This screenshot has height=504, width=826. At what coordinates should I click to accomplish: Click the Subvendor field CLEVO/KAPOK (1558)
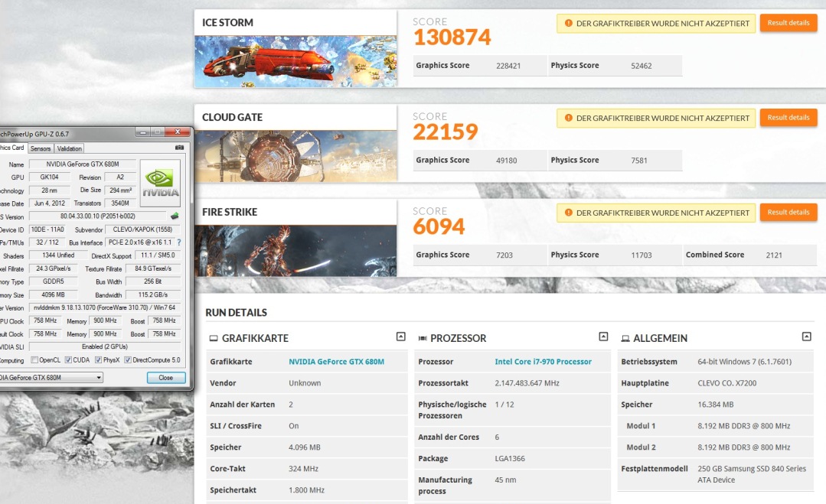tap(142, 229)
